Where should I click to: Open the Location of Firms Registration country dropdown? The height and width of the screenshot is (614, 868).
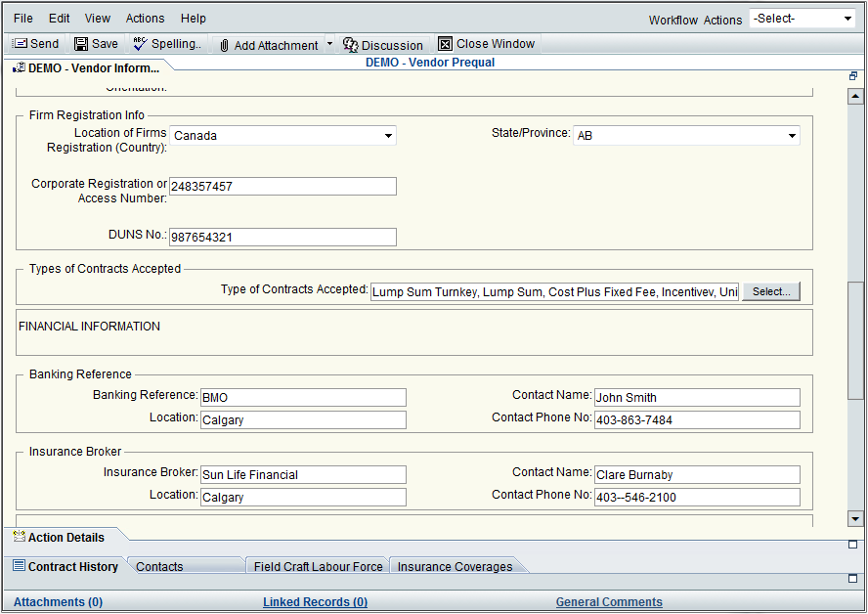pyautogui.click(x=388, y=136)
